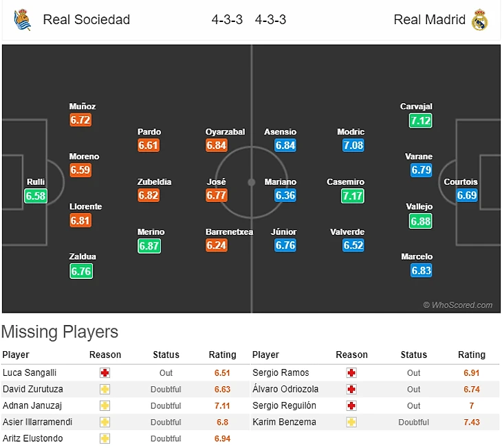
Task: Click the red injury icon beside Álvaro Odriozola
Action: pyautogui.click(x=351, y=390)
